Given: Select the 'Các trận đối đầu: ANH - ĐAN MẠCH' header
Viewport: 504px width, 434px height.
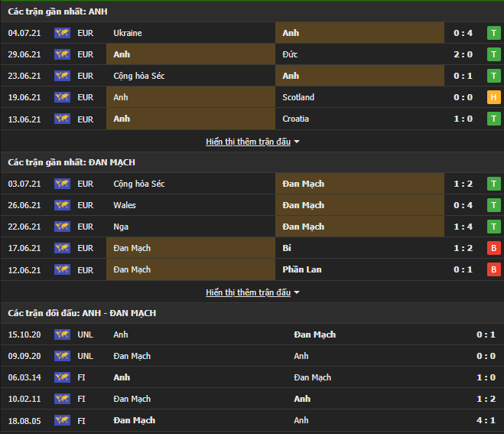Looking at the screenshot, I should [82, 313].
